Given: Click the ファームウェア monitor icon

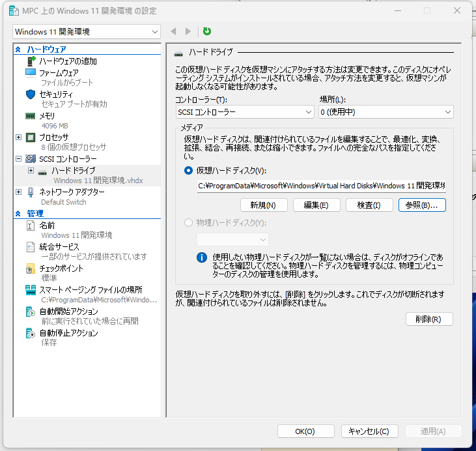Looking at the screenshot, I should (x=31, y=73).
